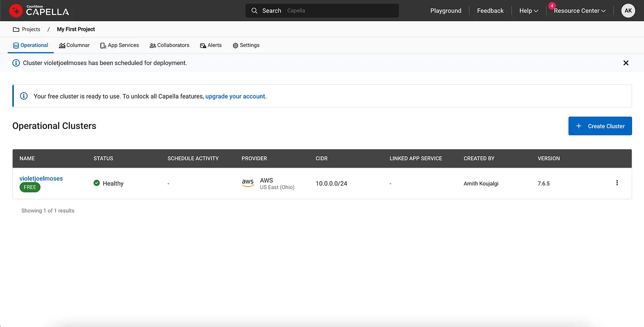Click the Couchbase Capella logo
The height and width of the screenshot is (327, 644).
(x=39, y=10)
